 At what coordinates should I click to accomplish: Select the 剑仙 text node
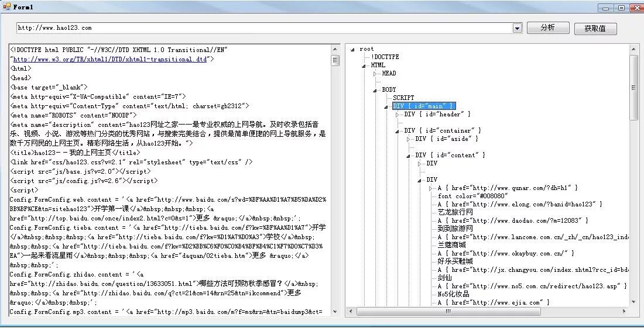[x=445, y=278]
